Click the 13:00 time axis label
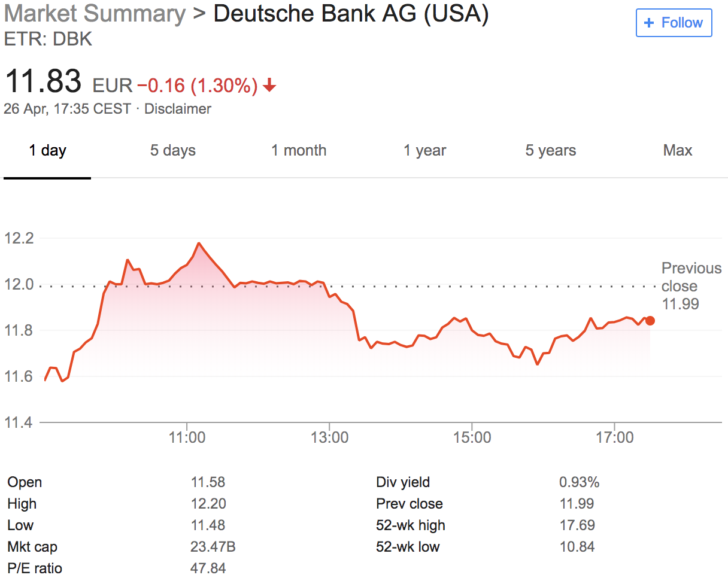This screenshot has height=584, width=728. click(x=330, y=438)
